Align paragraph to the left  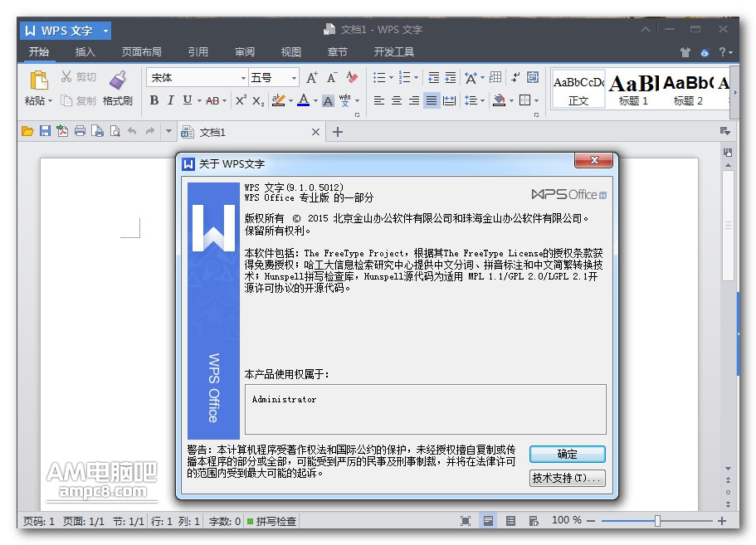pyautogui.click(x=379, y=100)
